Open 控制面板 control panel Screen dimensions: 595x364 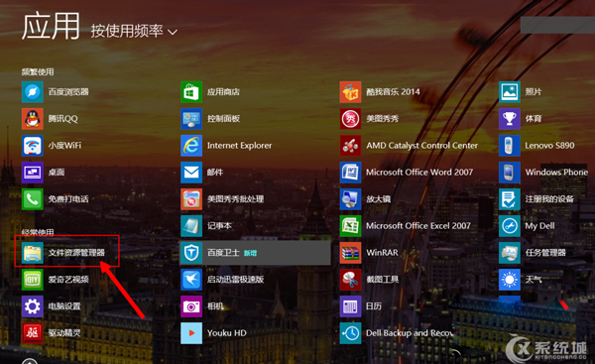pos(210,119)
